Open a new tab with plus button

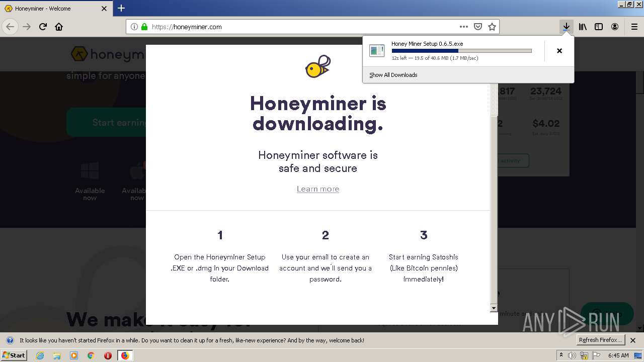click(121, 8)
